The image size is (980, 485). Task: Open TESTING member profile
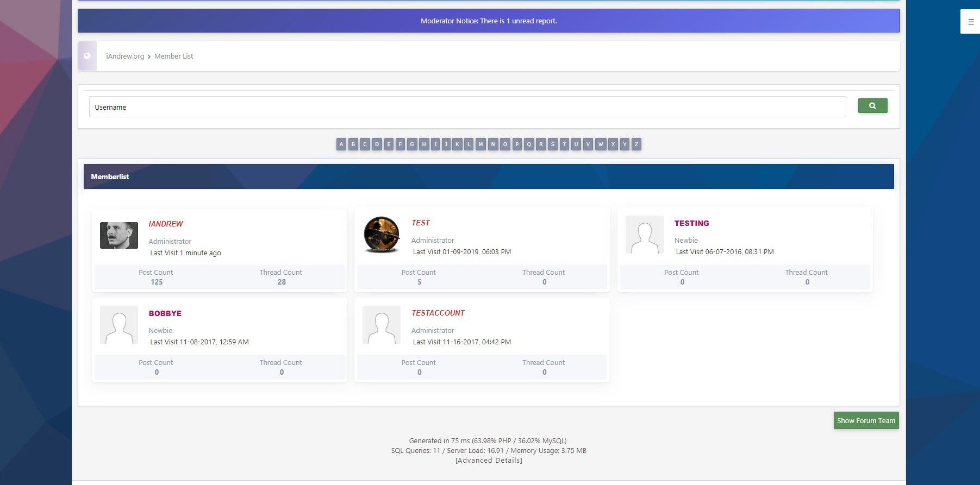click(691, 223)
